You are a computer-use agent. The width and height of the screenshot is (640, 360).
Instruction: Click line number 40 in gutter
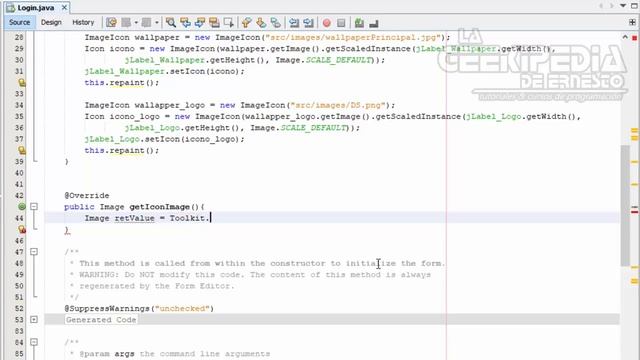tap(19, 173)
